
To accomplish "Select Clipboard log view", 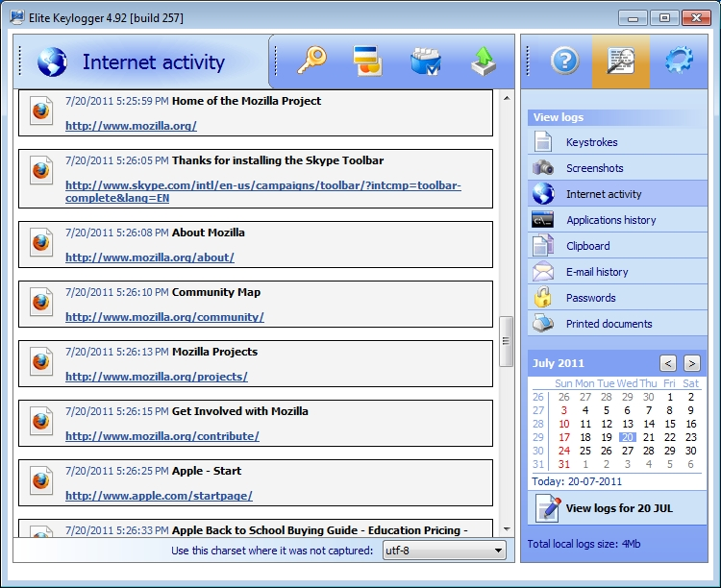I will click(x=617, y=246).
